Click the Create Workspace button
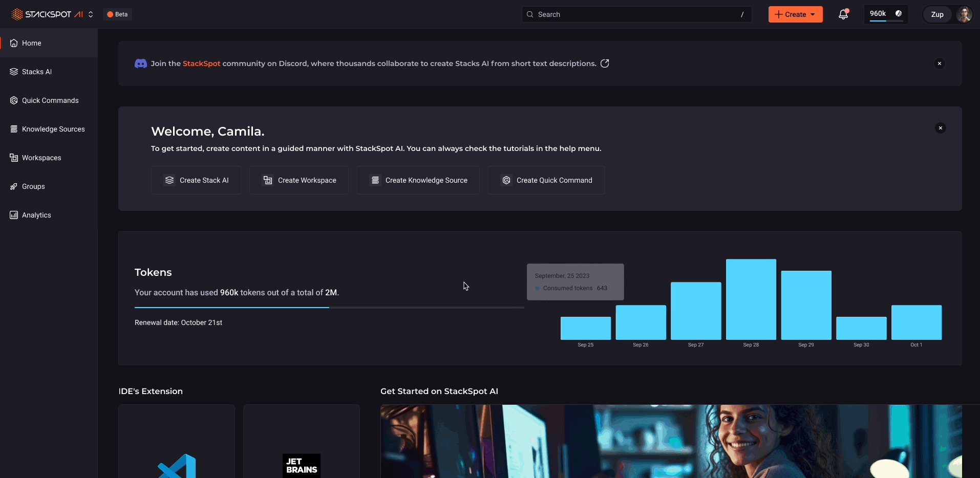 coord(299,180)
